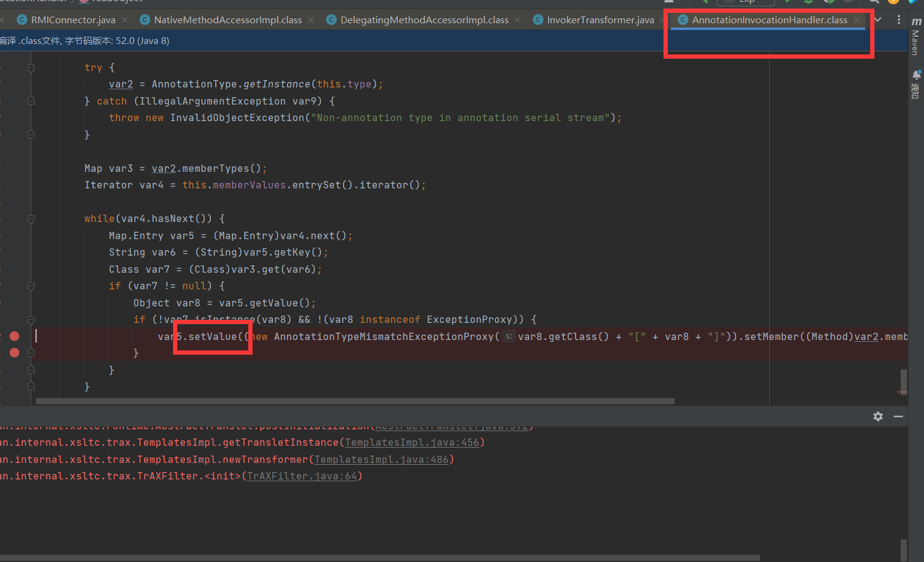
Task: Click the editor vertical scrollbar thumb
Action: point(903,382)
